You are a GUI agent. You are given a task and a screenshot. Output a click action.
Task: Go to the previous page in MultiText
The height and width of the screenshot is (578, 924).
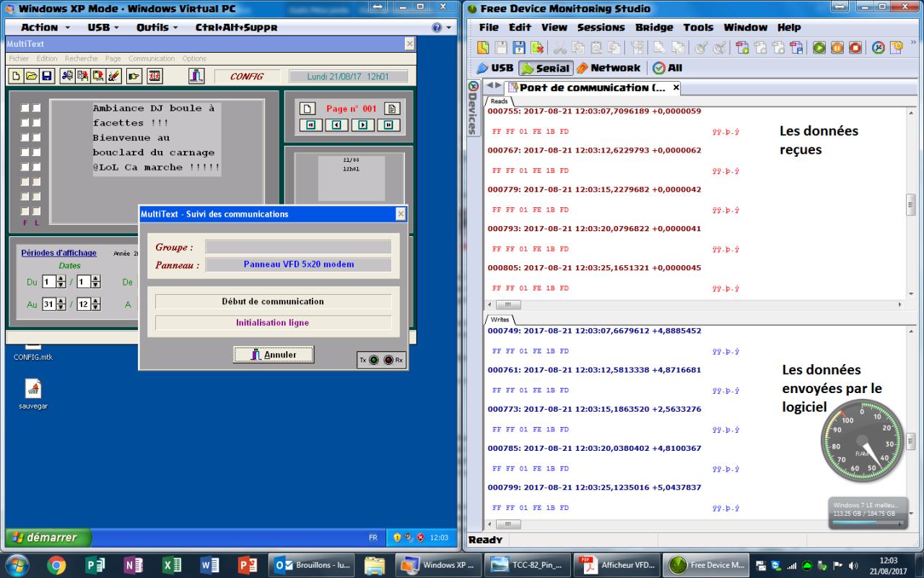pyautogui.click(x=336, y=125)
